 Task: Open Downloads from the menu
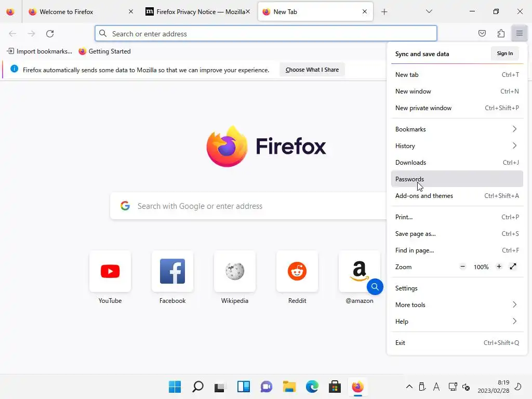click(457, 163)
